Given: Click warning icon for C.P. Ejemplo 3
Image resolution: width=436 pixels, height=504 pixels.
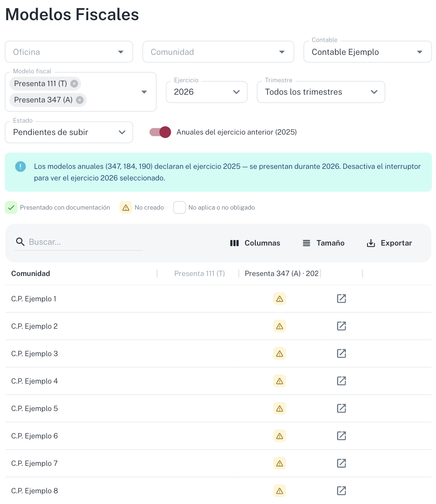Looking at the screenshot, I should click(280, 354).
